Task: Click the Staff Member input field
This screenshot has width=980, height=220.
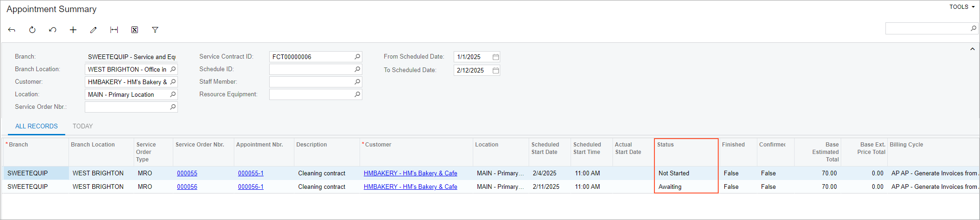Action: click(311, 82)
